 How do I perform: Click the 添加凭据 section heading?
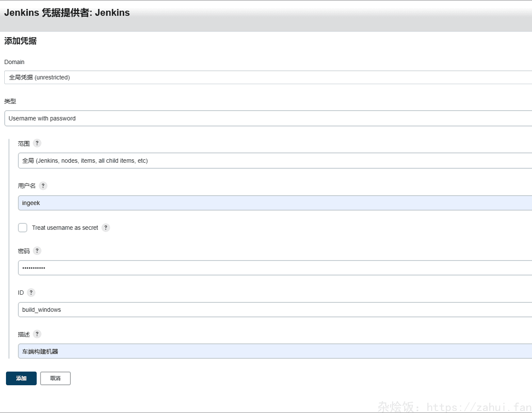[20, 41]
